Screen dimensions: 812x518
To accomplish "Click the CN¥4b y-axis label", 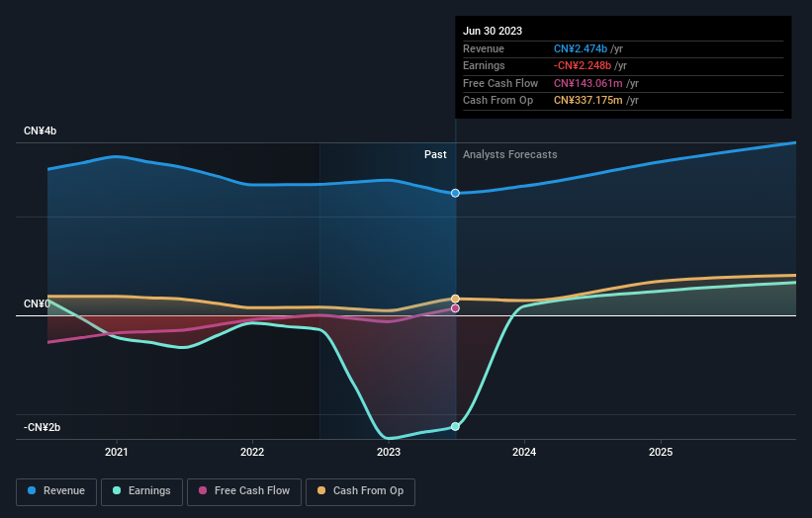I will pos(40,130).
